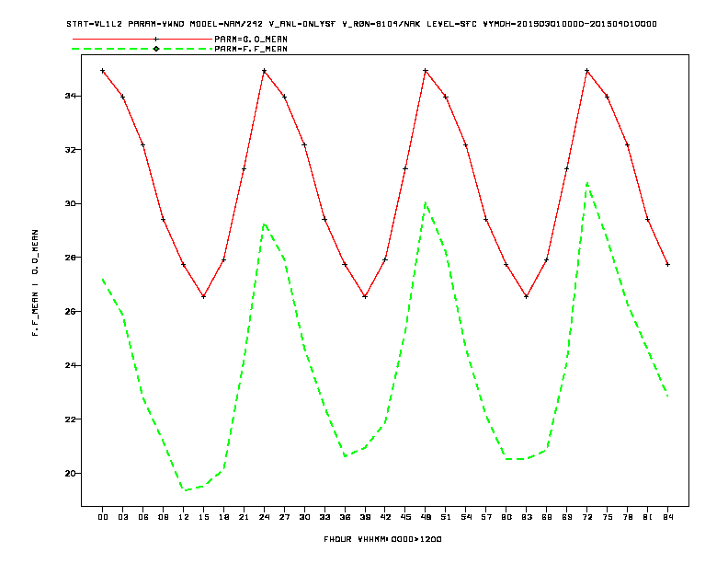Click the x-axis tick label 03
The image size is (728, 563).
[122, 517]
